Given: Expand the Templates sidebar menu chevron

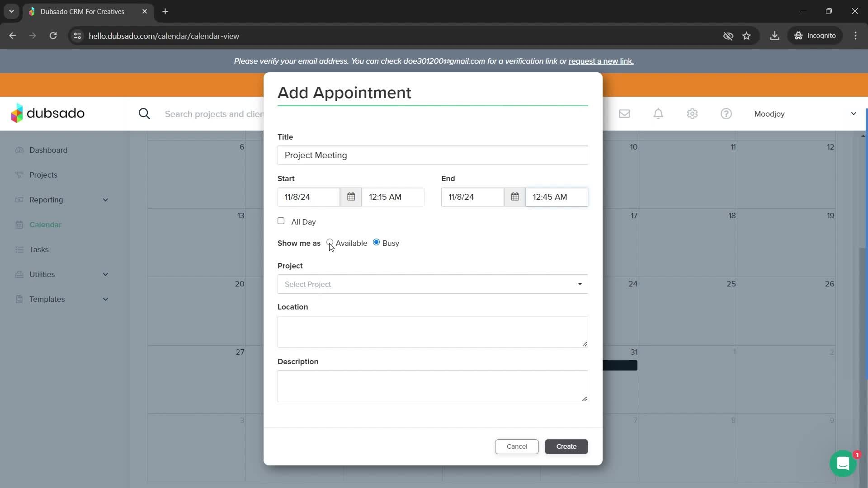Looking at the screenshot, I should tap(105, 299).
